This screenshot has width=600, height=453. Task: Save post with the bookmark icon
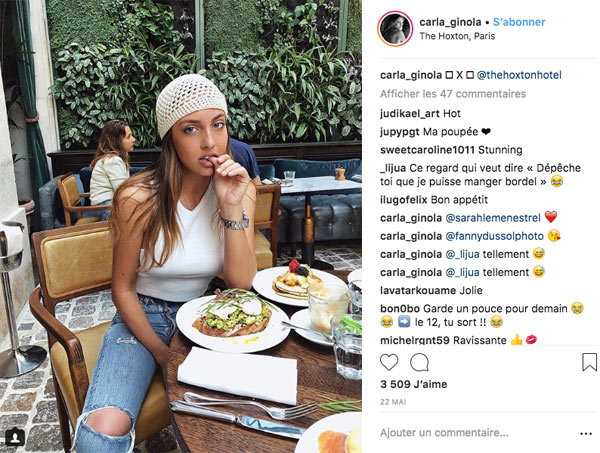(589, 362)
